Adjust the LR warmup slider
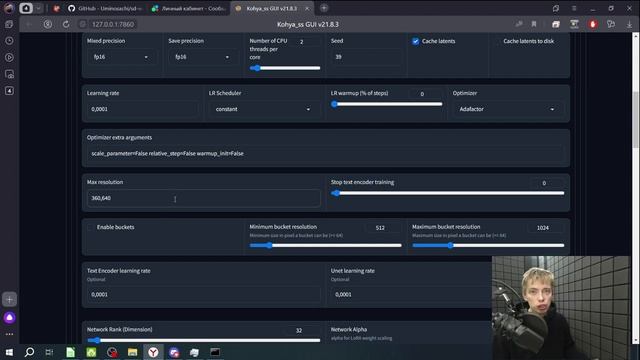640x360 pixels. [x=386, y=104]
